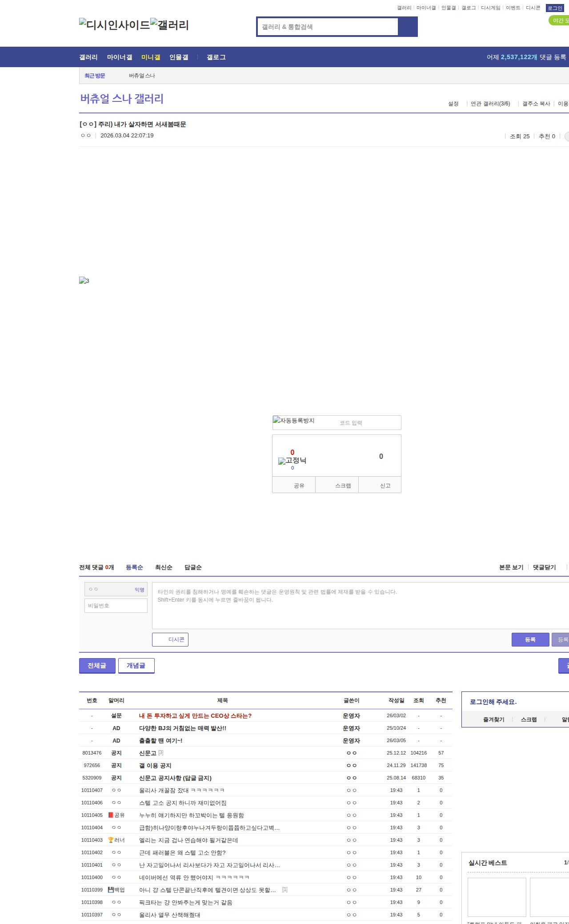This screenshot has width=569, height=924.
Task: Click the 비밀번호 password input field
Action: tap(116, 606)
